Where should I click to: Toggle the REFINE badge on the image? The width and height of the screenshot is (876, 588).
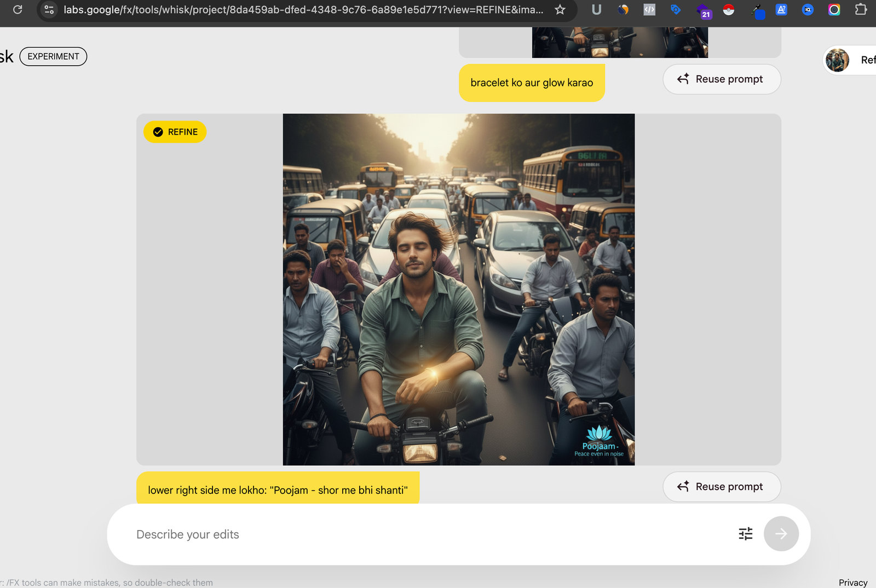click(x=175, y=132)
